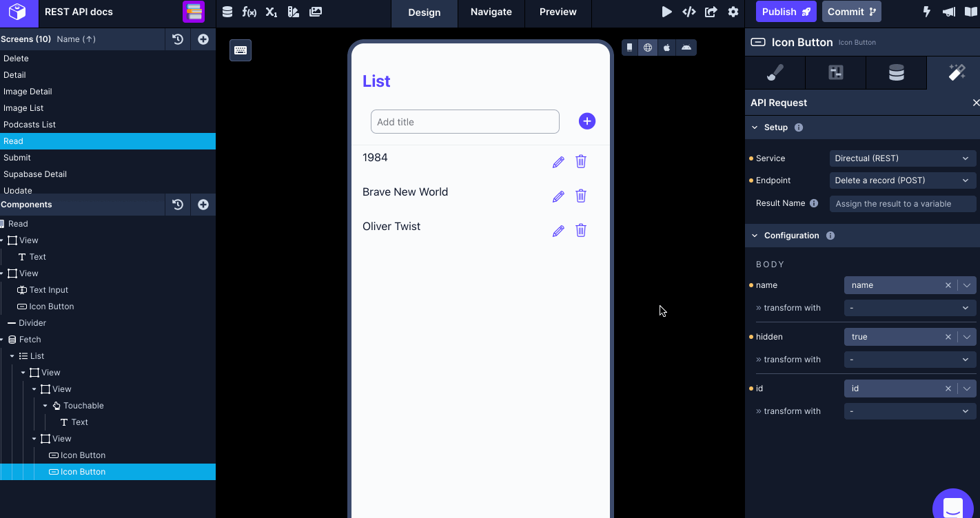
Task: Open the book documentation icon
Action: (x=971, y=12)
